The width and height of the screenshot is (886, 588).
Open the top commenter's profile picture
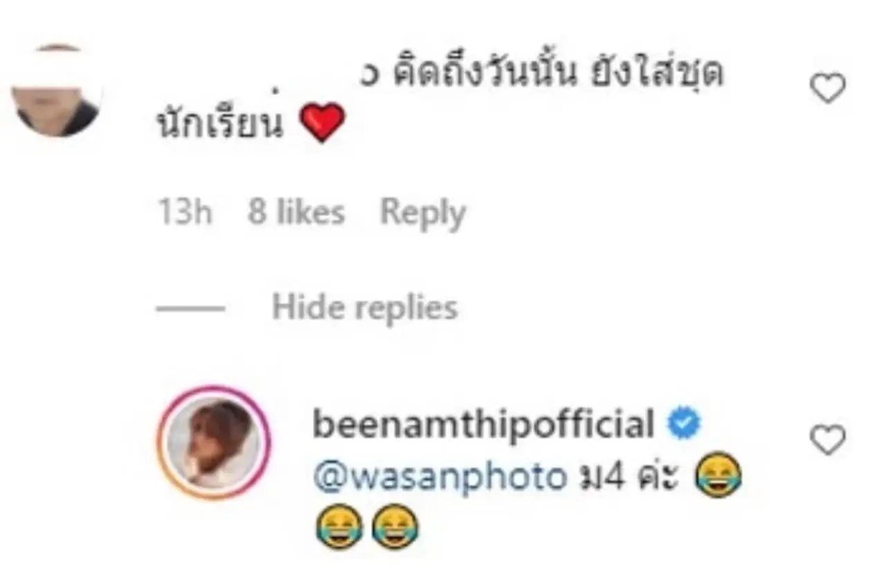57,90
